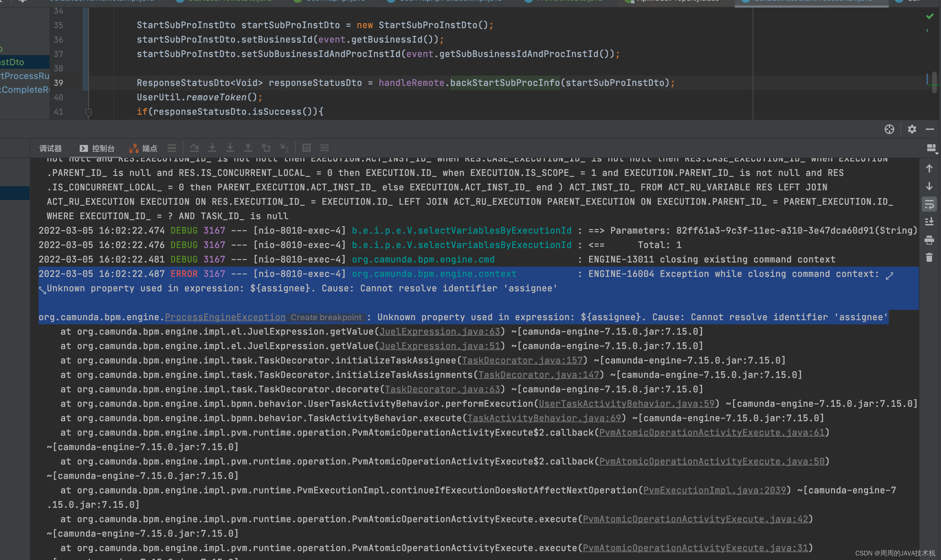The width and height of the screenshot is (941, 560).
Task: Click the print console output icon
Action: click(929, 240)
